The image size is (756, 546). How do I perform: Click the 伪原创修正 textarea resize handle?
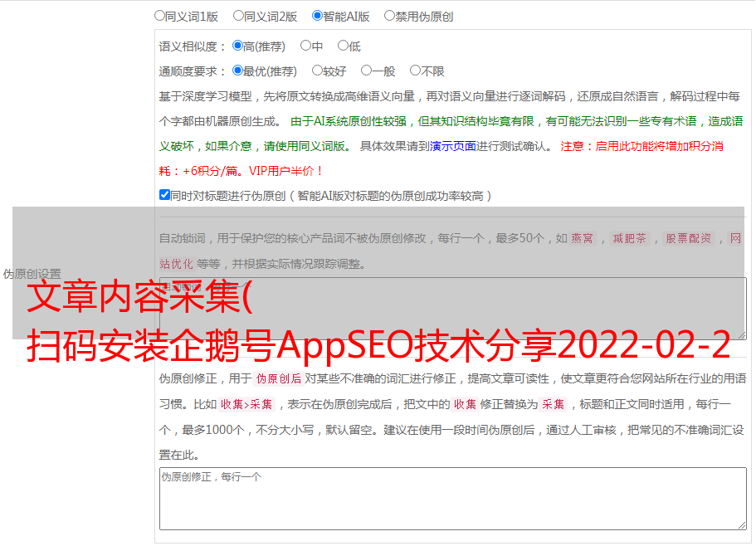pos(741,524)
